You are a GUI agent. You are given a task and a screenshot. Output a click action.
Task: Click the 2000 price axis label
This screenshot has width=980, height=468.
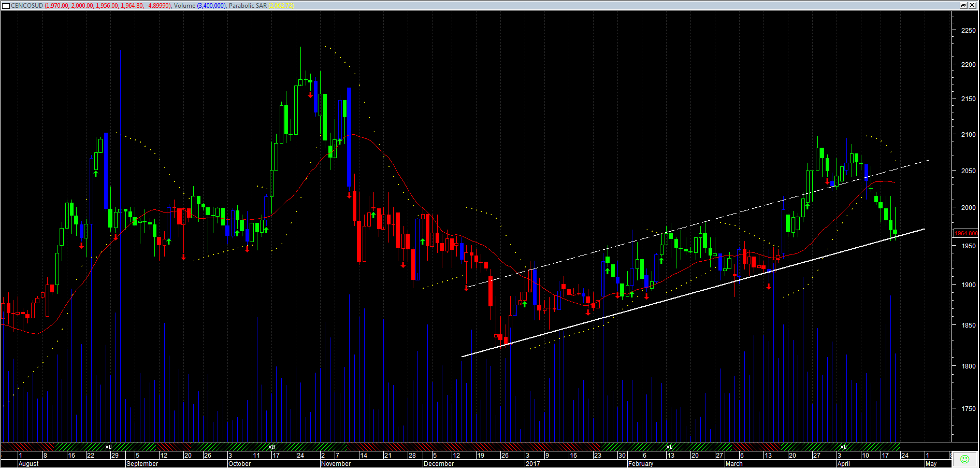968,207
